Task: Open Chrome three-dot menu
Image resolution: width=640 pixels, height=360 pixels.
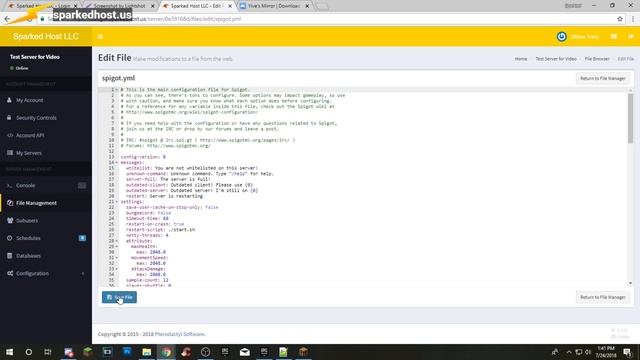Action: [x=633, y=19]
